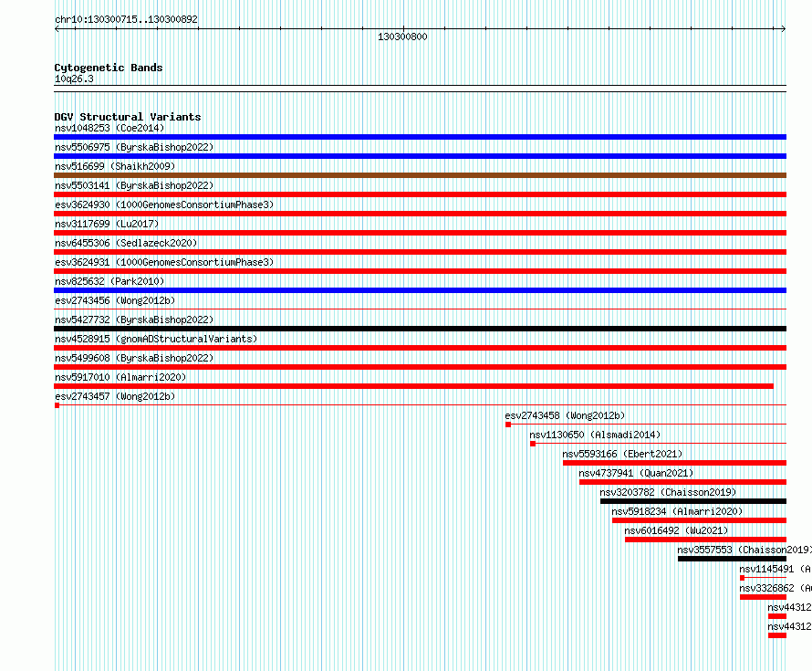Click the chr10:130300715..130300892 coordinates text
Viewport: 812px width, 671px height.
126,20
